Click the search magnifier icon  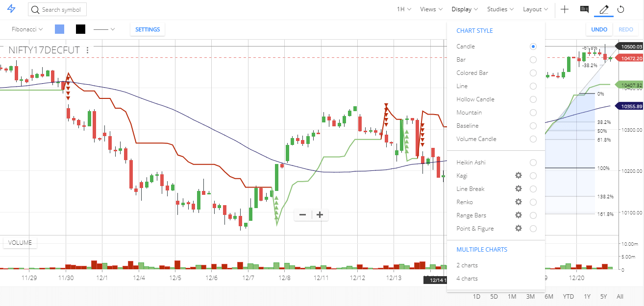pos(36,9)
